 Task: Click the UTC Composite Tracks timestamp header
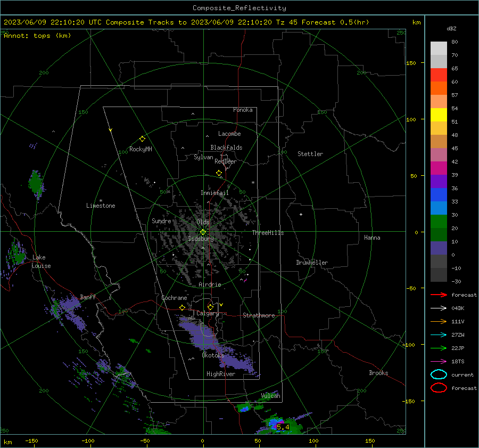[186, 22]
